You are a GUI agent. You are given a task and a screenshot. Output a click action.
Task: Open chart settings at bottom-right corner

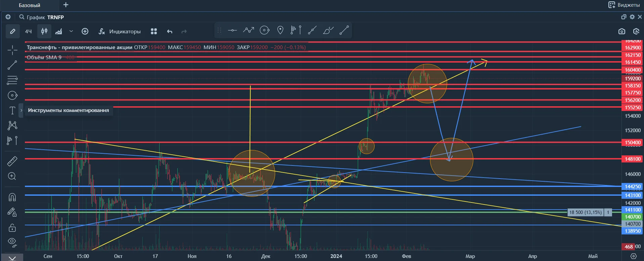[633, 256]
